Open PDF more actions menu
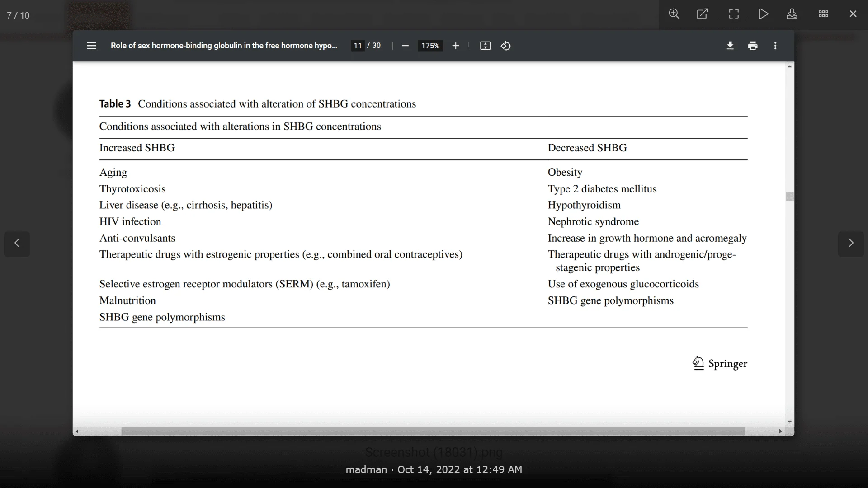Screen dimensions: 868x488 pos(775,46)
